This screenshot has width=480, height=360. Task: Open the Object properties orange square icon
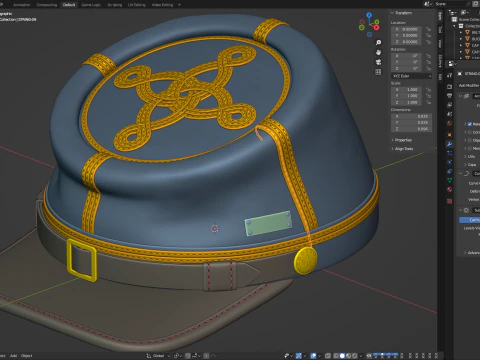pyautogui.click(x=449, y=135)
